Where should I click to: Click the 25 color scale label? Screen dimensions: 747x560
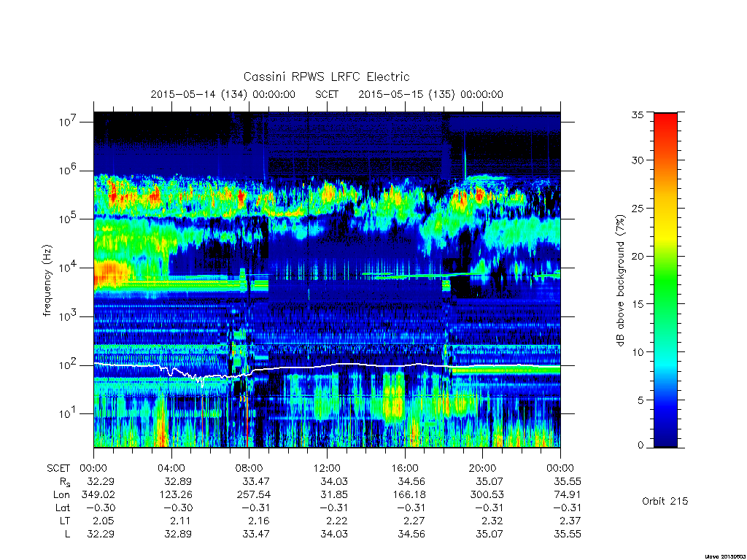[637, 208]
